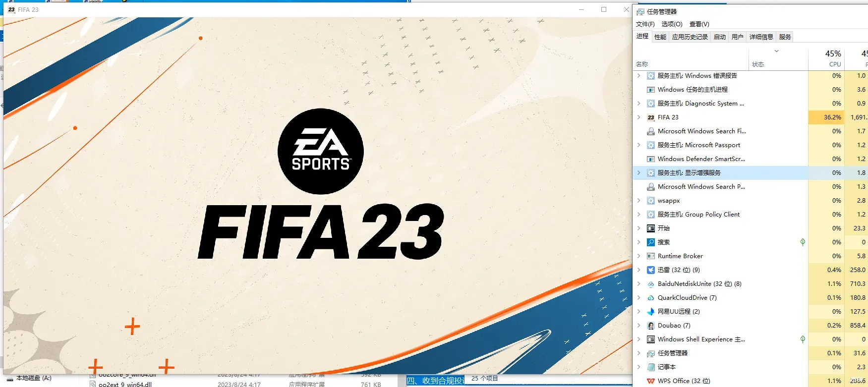This screenshot has width=868, height=387.
Task: Expand the QuarkCloudDrive process group
Action: 639,298
